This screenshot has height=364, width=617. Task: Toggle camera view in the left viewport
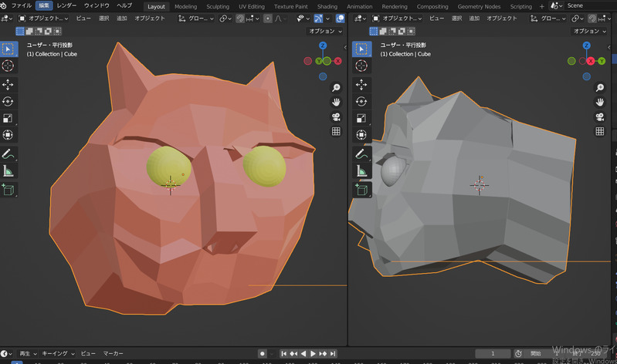coord(337,117)
